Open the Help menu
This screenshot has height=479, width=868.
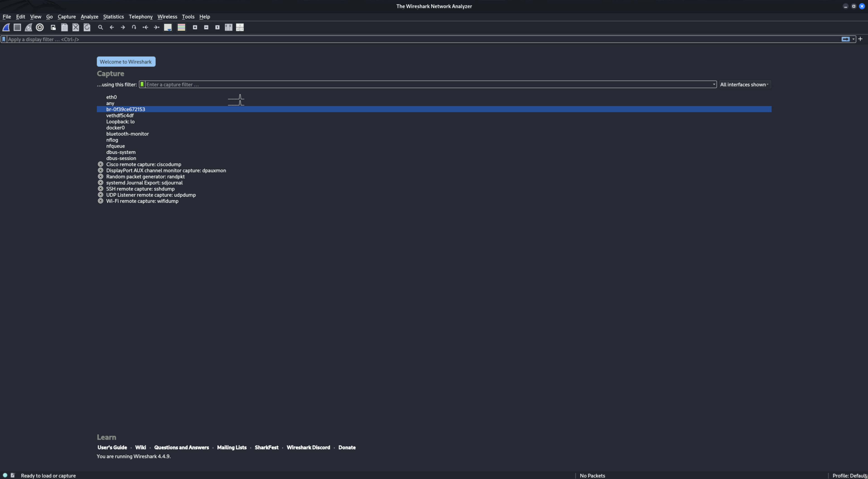[205, 17]
